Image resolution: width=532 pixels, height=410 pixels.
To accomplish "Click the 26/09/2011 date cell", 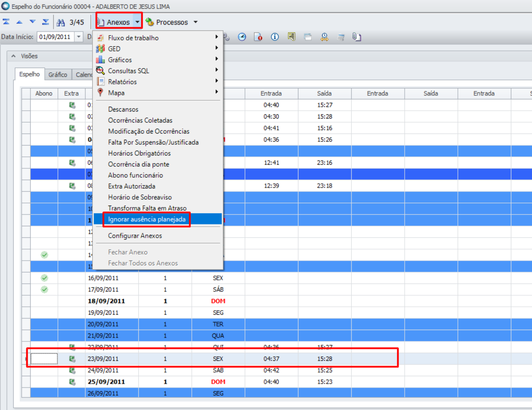I will pyautogui.click(x=112, y=393).
